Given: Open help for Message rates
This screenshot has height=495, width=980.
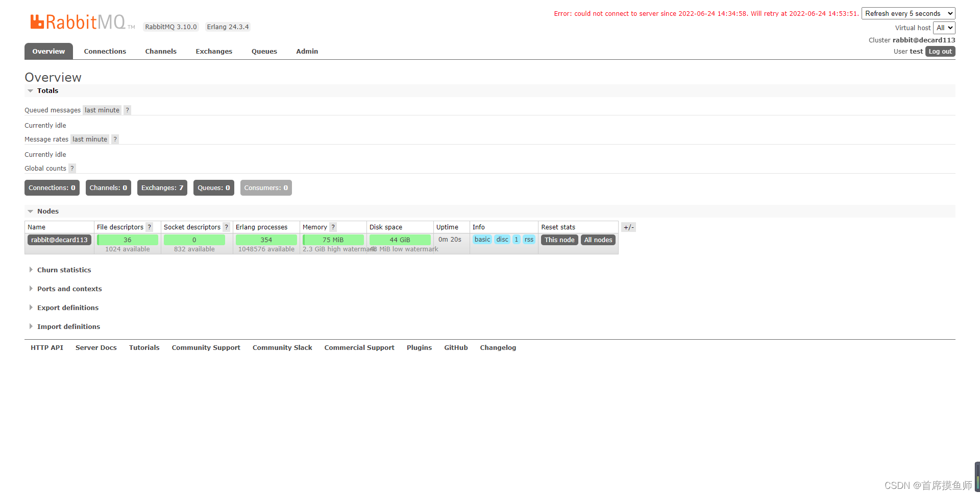Looking at the screenshot, I should pos(115,139).
